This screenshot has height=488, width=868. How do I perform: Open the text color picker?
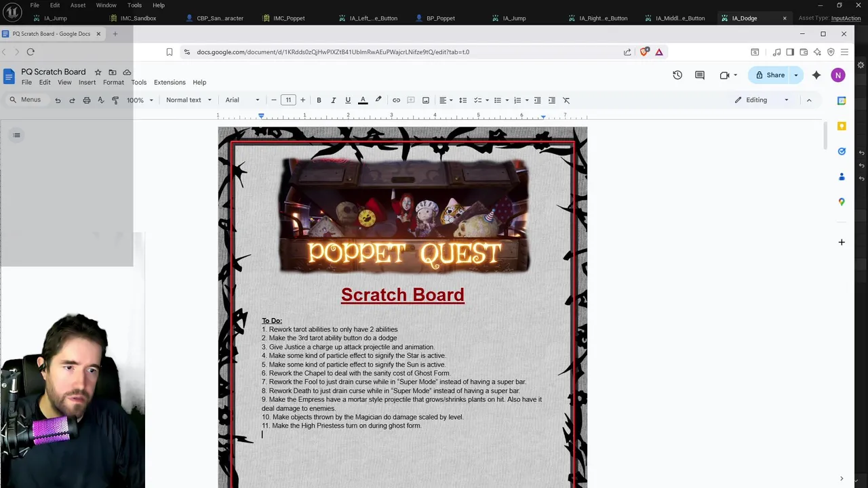click(x=363, y=100)
